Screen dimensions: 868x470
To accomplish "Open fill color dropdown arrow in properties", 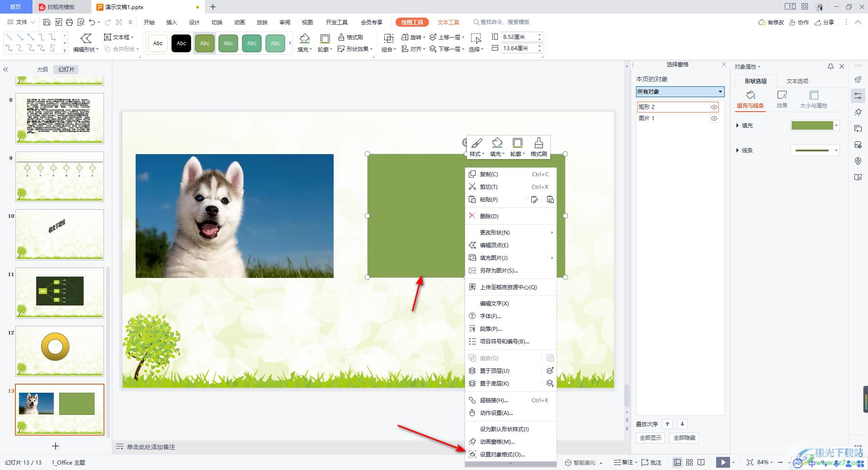I will (836, 126).
